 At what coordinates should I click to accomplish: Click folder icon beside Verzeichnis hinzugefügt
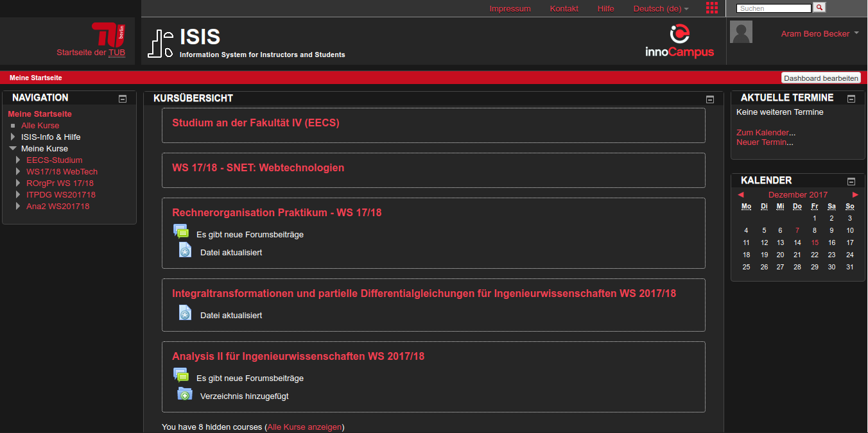(185, 394)
